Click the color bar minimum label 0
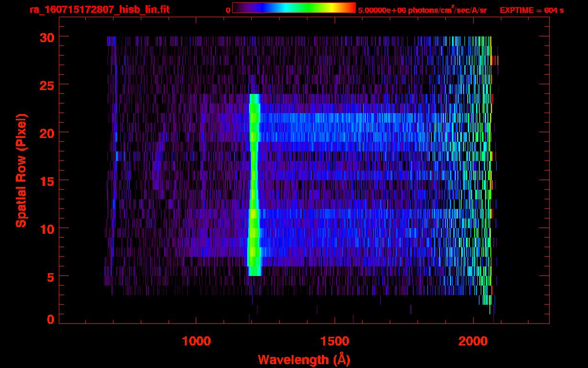This screenshot has height=368, width=588. (228, 10)
